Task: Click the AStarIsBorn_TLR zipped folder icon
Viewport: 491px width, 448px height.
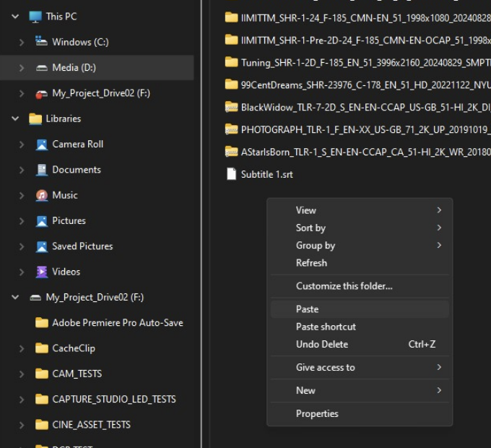Action: coord(231,152)
